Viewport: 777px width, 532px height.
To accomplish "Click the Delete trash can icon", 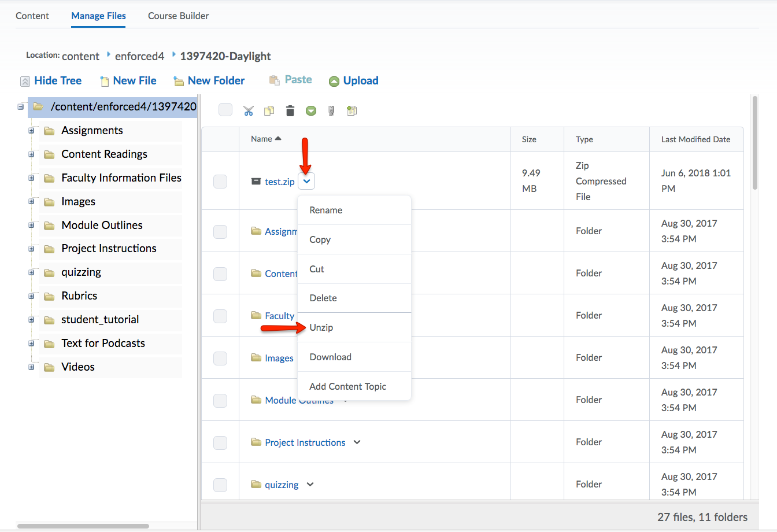I will pyautogui.click(x=290, y=110).
